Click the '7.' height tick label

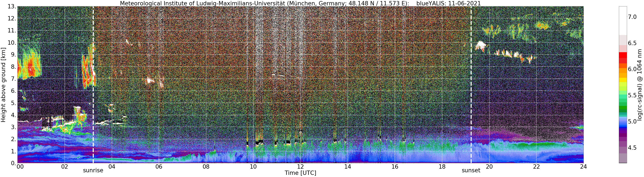(x=14, y=79)
